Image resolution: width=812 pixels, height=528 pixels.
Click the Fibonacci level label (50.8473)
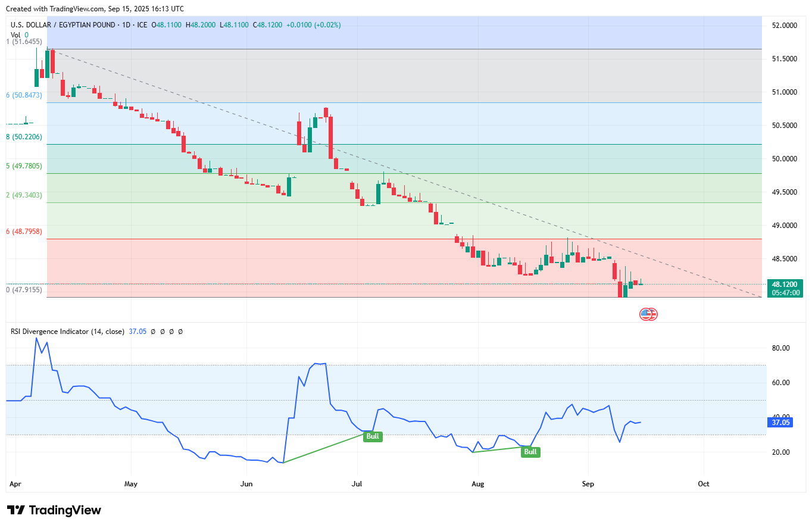tap(24, 95)
